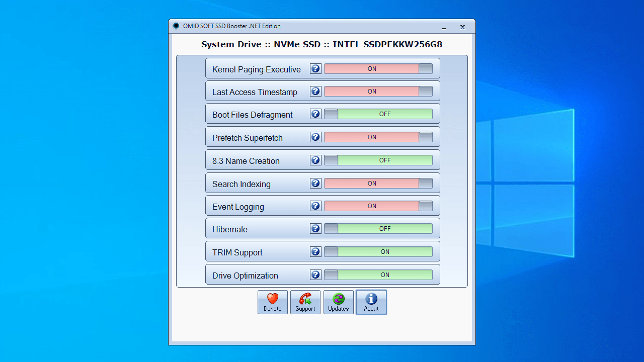Click the Search Indexing label
644x362 pixels.
[242, 184]
